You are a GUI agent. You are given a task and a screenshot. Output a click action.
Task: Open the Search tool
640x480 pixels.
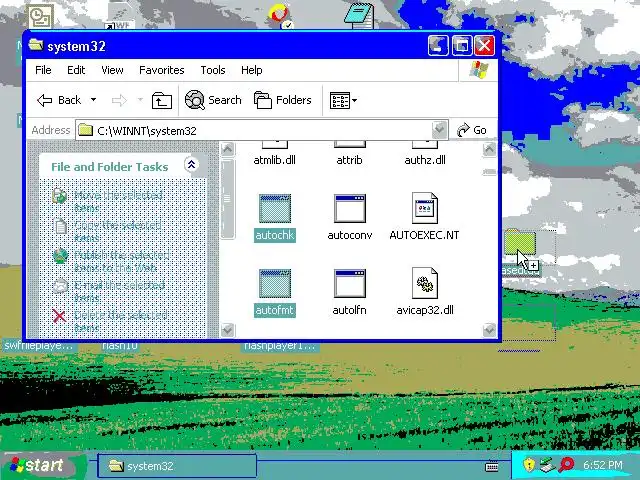point(213,100)
